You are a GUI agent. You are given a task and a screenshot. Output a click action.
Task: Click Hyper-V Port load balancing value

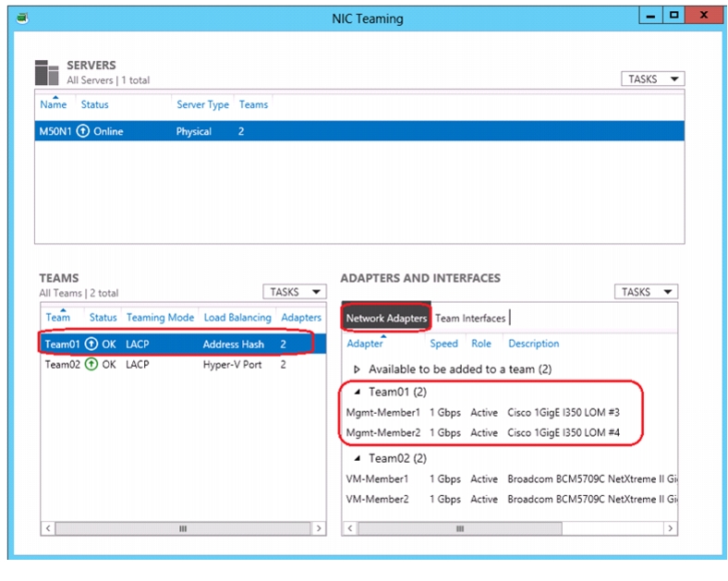pos(232,365)
